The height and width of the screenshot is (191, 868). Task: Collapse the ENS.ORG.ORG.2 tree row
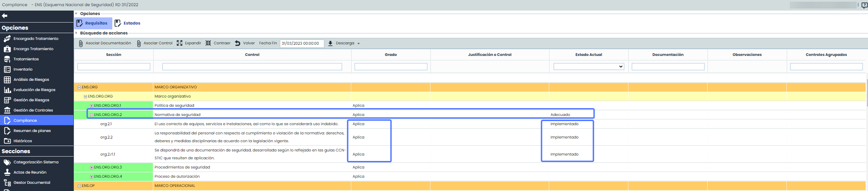(x=91, y=115)
